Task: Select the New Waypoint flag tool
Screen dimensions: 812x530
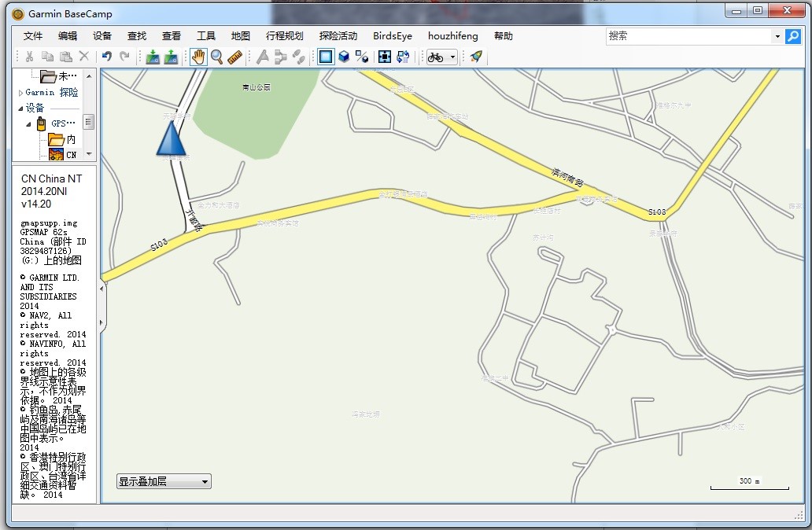Action: (x=263, y=57)
